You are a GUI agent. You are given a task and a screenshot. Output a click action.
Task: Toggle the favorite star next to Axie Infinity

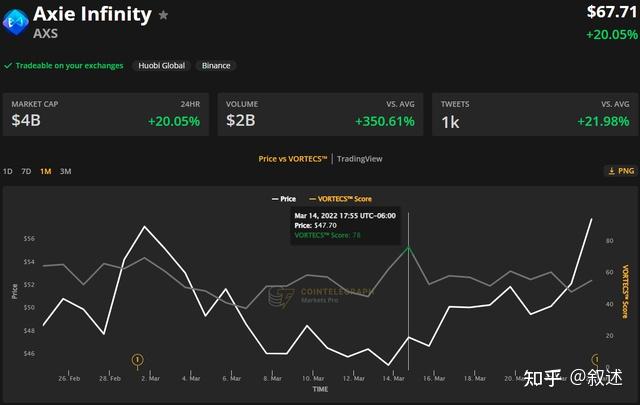[x=163, y=15]
